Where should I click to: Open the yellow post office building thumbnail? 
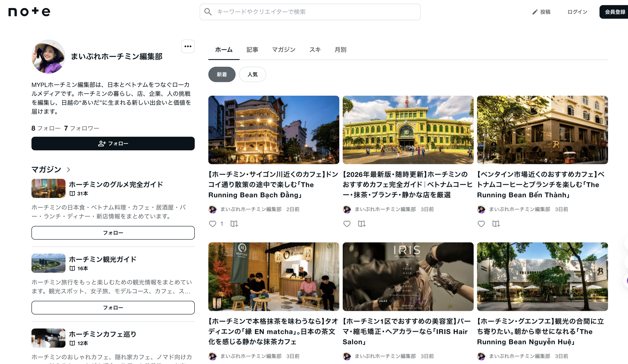[408, 130]
